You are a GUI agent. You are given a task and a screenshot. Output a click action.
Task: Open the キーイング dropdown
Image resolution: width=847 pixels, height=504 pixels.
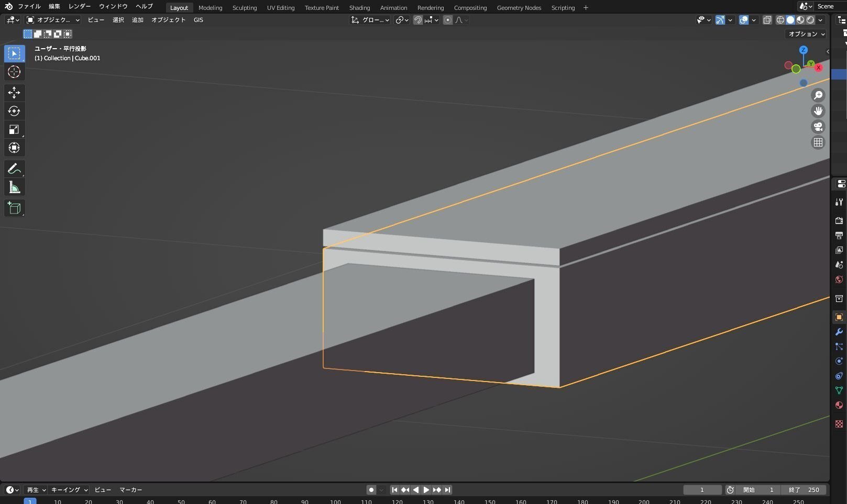(69, 490)
